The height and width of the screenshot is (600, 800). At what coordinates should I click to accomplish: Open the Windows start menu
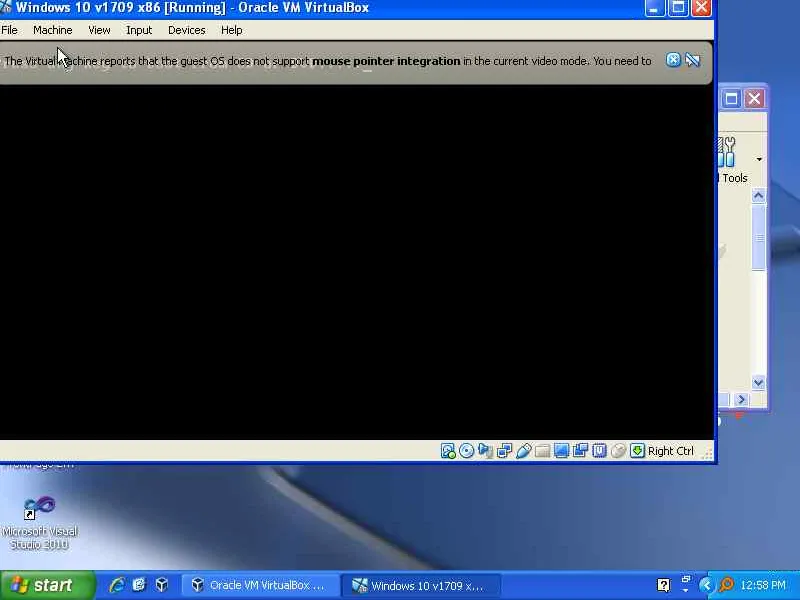[47, 585]
